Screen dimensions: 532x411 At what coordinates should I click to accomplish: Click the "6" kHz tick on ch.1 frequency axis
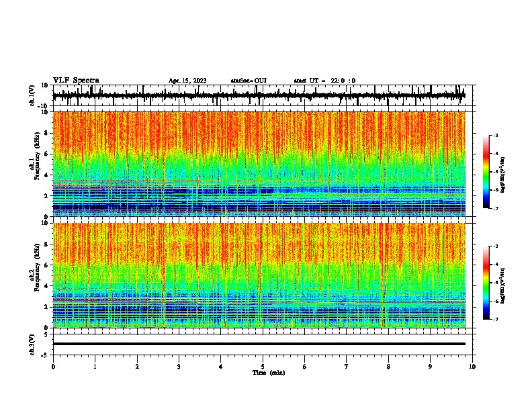46,154
